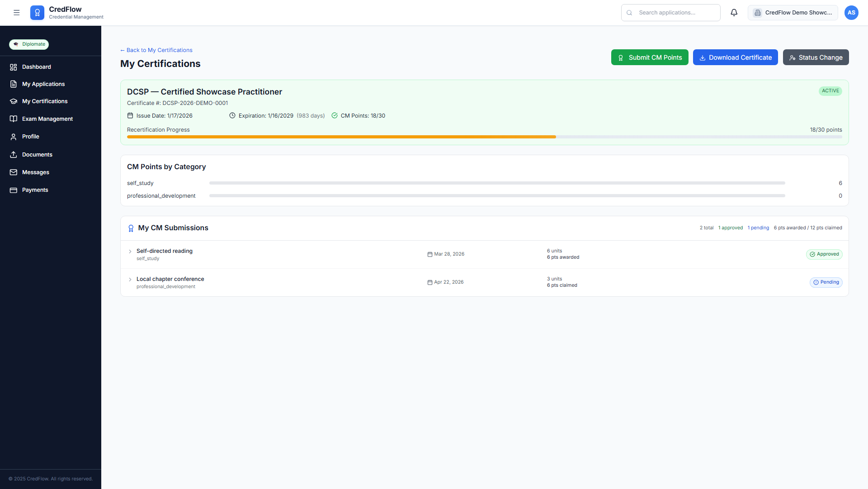Go to Dashboard in sidebar
868x489 pixels.
(x=37, y=67)
